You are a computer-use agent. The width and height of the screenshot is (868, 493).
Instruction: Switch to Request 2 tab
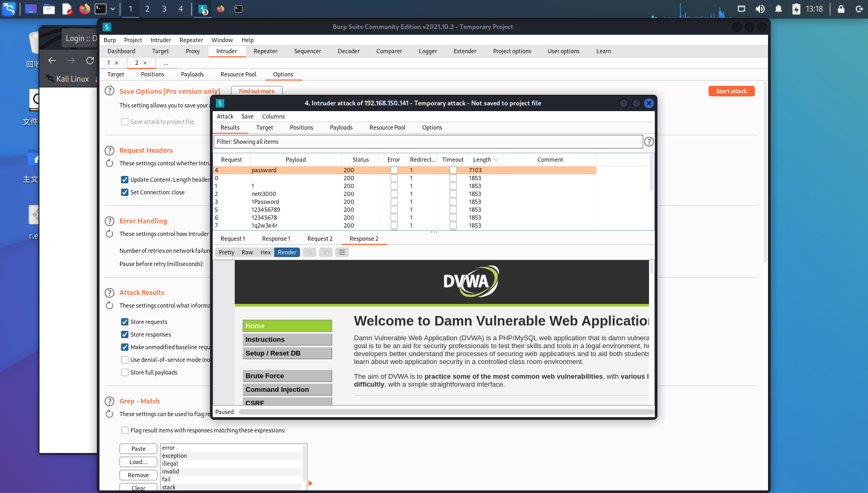(320, 239)
